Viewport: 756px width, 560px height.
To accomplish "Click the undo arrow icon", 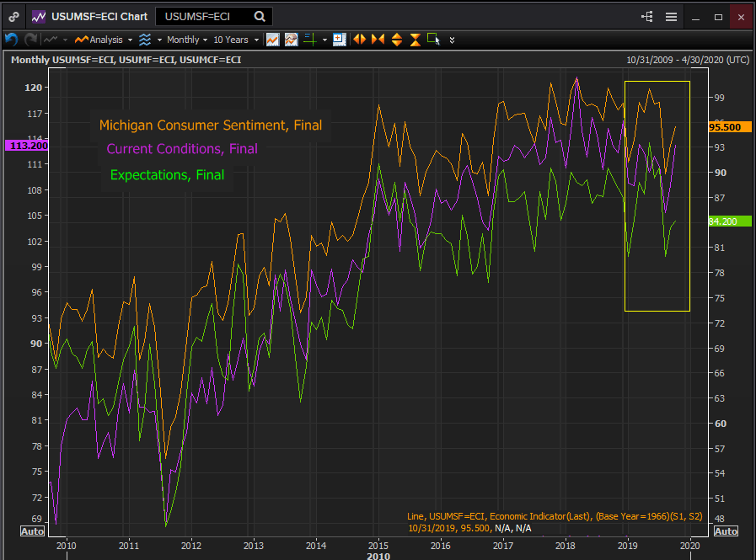I will coord(11,40).
